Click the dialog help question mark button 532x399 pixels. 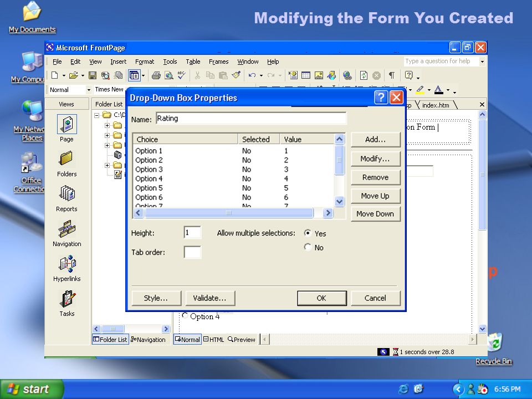[381, 98]
